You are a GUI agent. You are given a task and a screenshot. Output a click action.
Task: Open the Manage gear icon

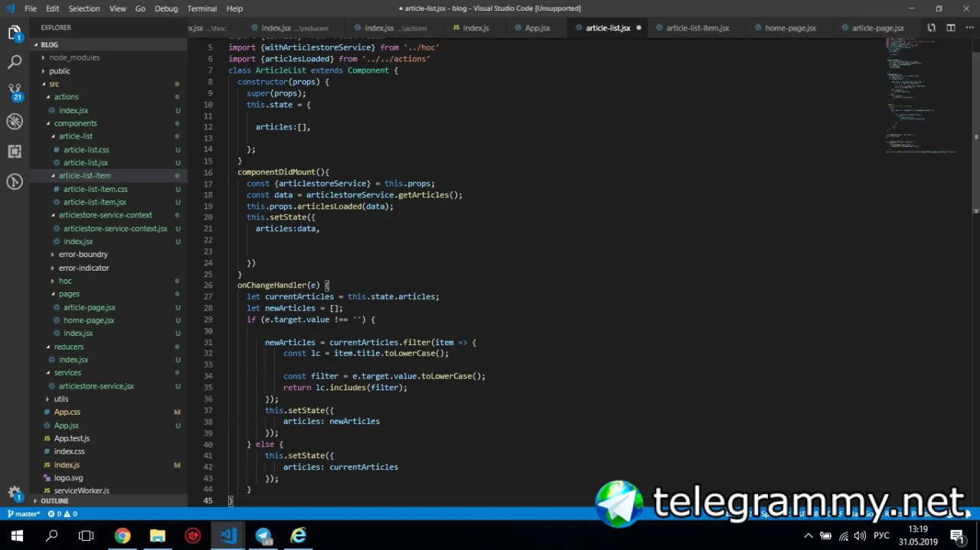15,493
